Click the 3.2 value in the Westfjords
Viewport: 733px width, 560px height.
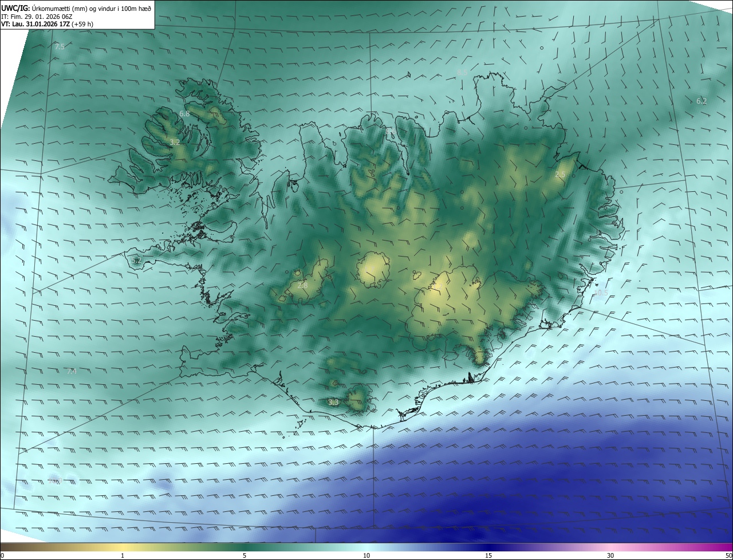pos(175,142)
